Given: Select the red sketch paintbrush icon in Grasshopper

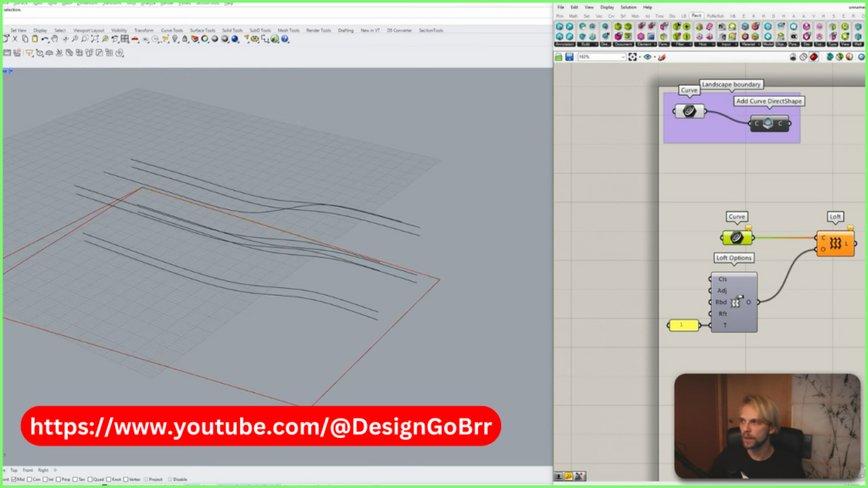Looking at the screenshot, I should pos(660,57).
